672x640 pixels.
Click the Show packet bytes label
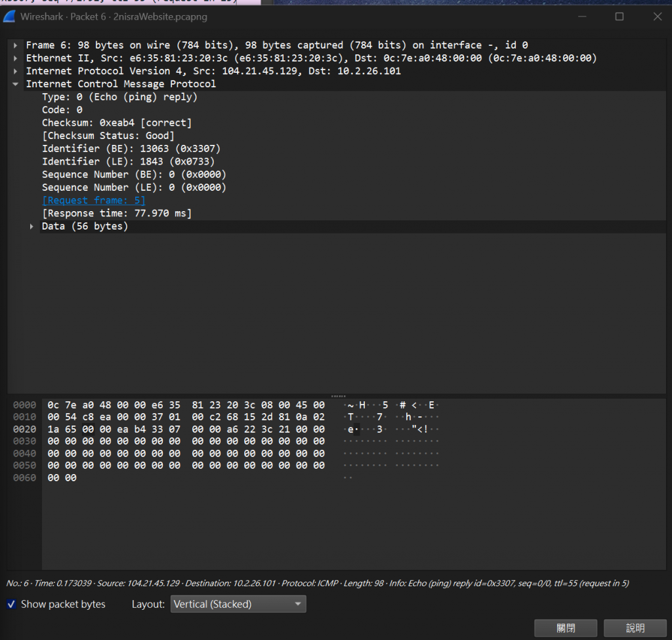[x=63, y=604]
